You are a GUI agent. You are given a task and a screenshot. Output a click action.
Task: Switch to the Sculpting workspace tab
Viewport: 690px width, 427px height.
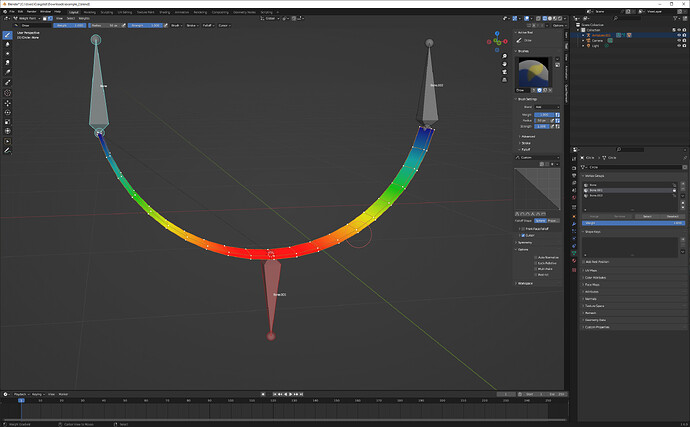click(x=107, y=12)
